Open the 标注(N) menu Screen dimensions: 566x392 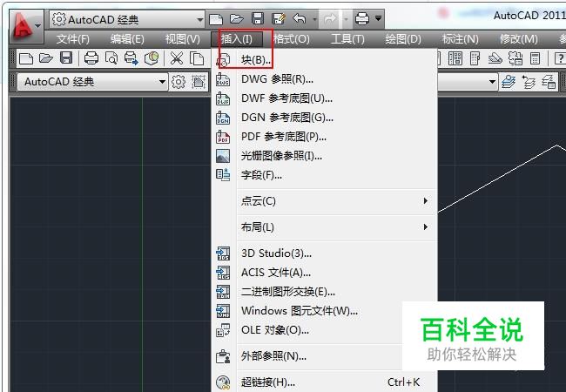pyautogui.click(x=461, y=38)
